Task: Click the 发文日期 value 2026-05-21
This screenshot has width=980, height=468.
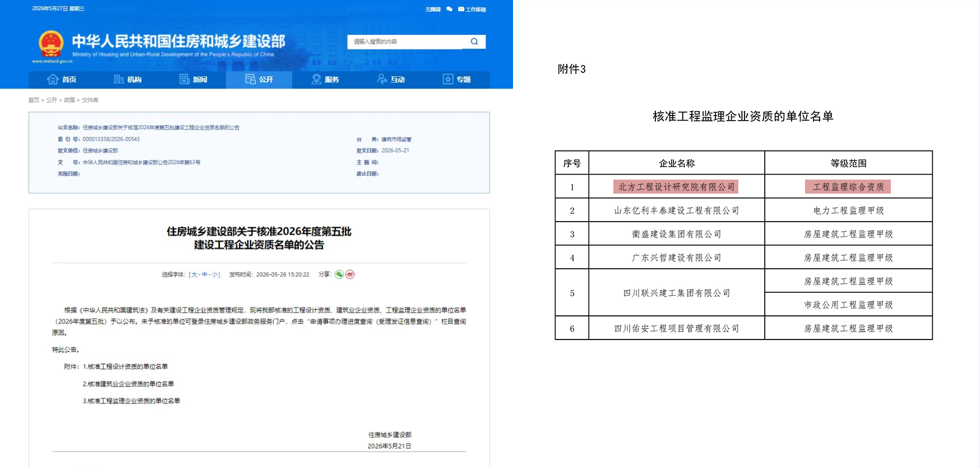Action: [395, 150]
